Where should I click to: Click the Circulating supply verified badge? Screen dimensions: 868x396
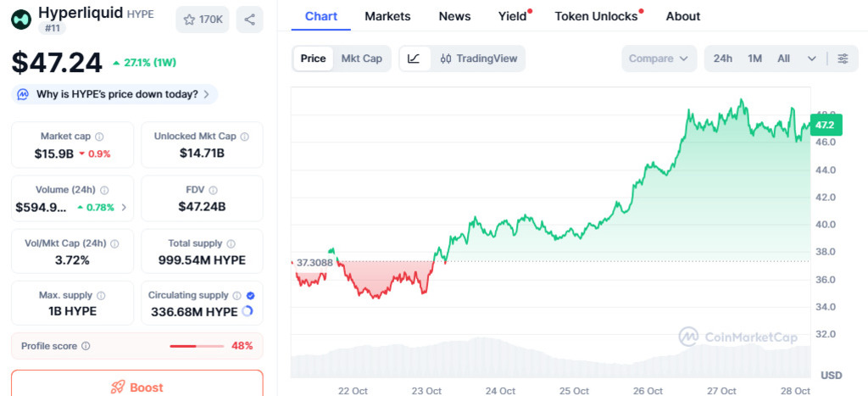250,295
